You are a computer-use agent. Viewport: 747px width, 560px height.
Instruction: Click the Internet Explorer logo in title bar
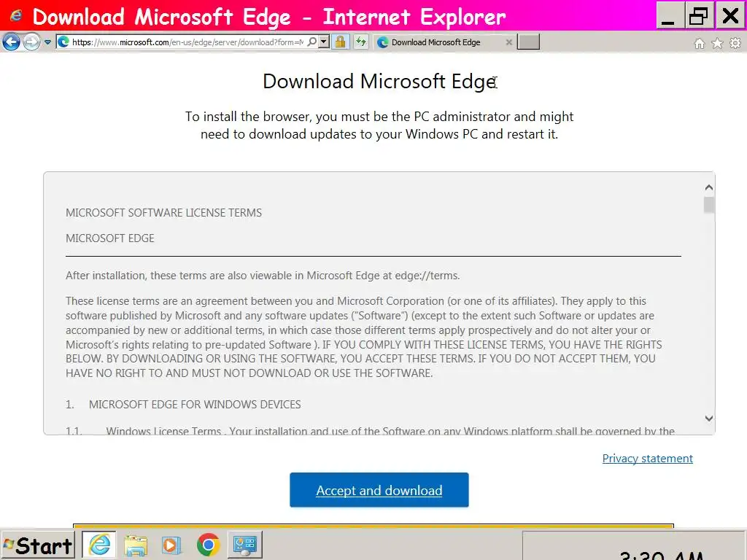tap(16, 16)
